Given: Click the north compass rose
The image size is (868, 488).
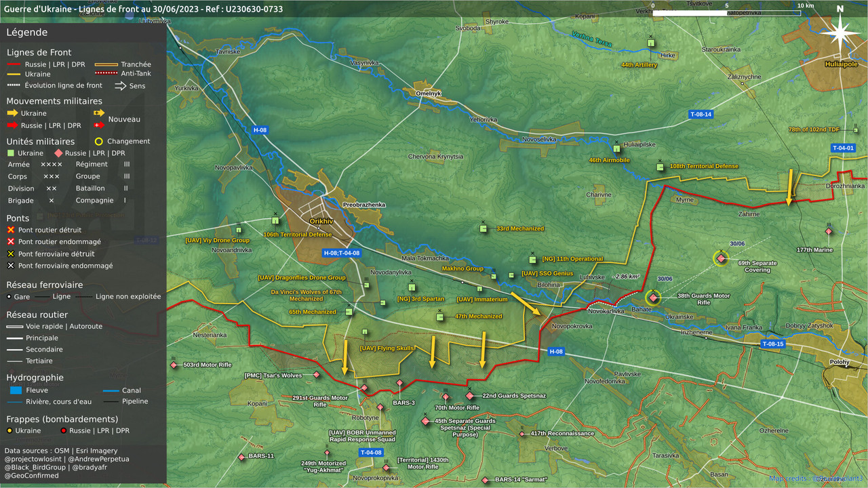Looking at the screenshot, I should [840, 34].
